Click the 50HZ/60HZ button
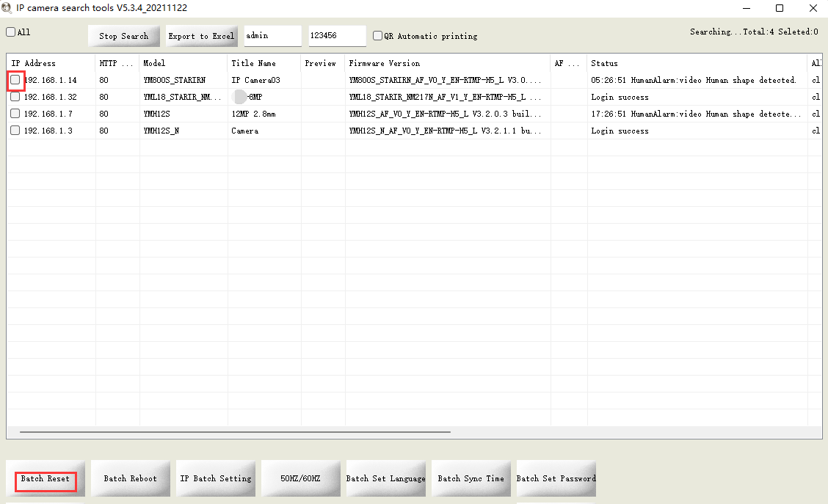 click(300, 478)
